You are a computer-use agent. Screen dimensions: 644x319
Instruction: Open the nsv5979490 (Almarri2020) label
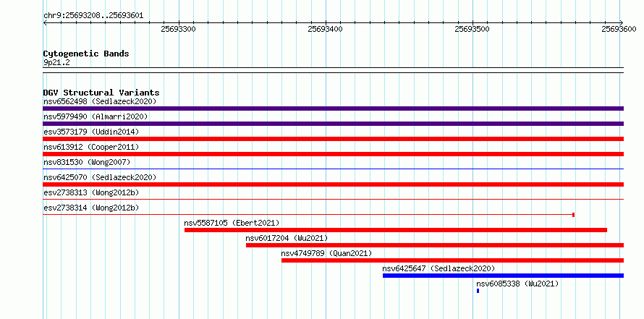pyautogui.click(x=96, y=116)
